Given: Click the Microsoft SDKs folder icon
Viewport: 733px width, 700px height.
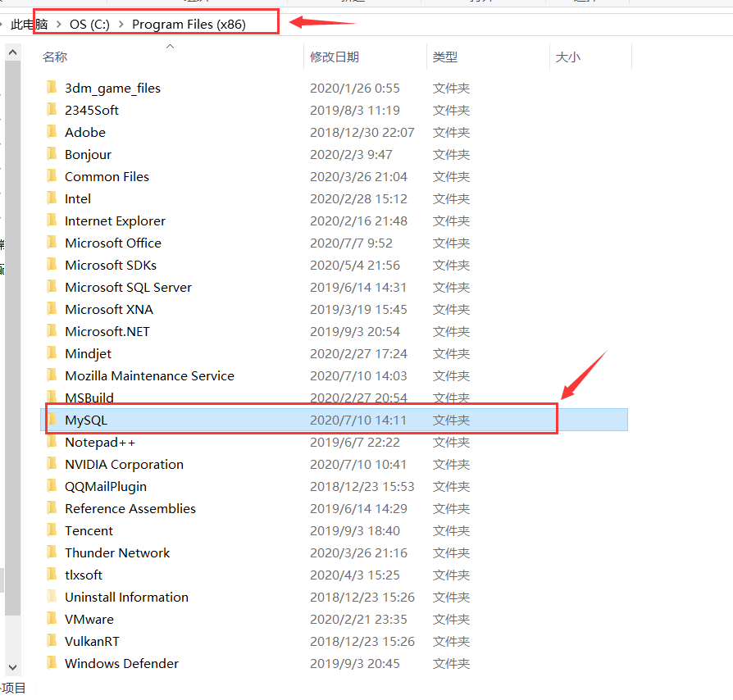Looking at the screenshot, I should click(x=52, y=265).
